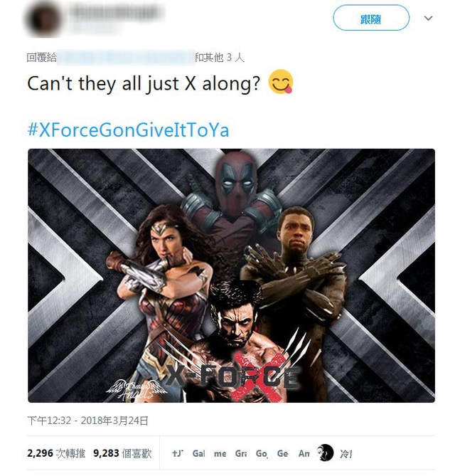
Task: Open the author's blurred display name
Action: click(x=117, y=12)
